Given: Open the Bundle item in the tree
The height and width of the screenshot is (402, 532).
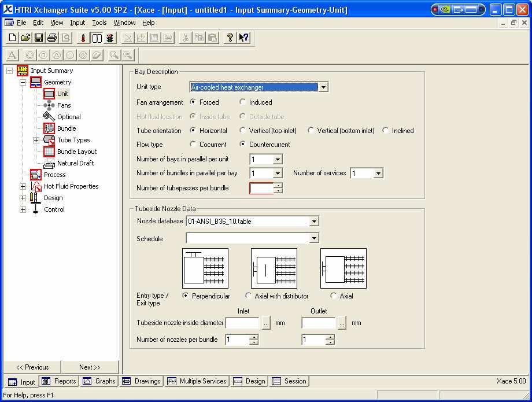Looking at the screenshot, I should [66, 128].
